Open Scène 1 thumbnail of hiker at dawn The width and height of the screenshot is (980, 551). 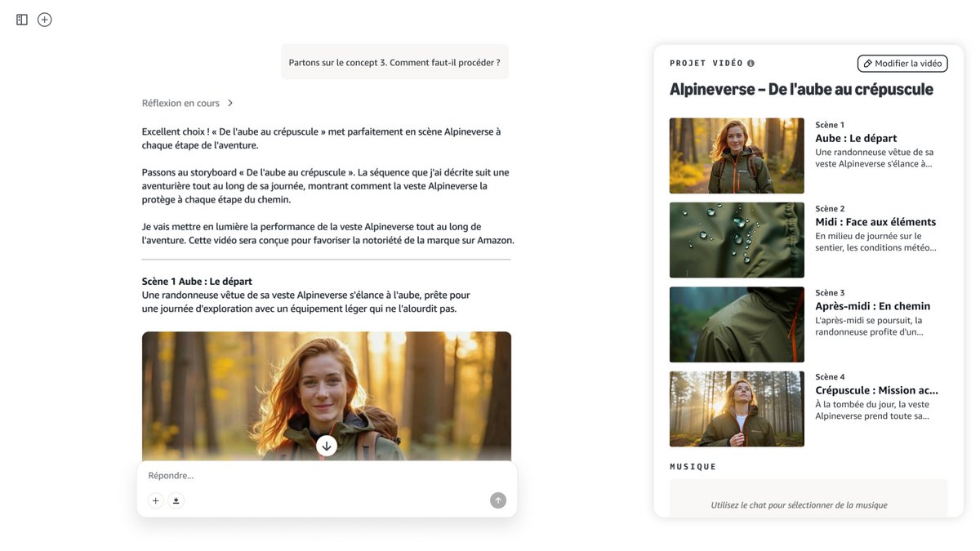coord(737,156)
